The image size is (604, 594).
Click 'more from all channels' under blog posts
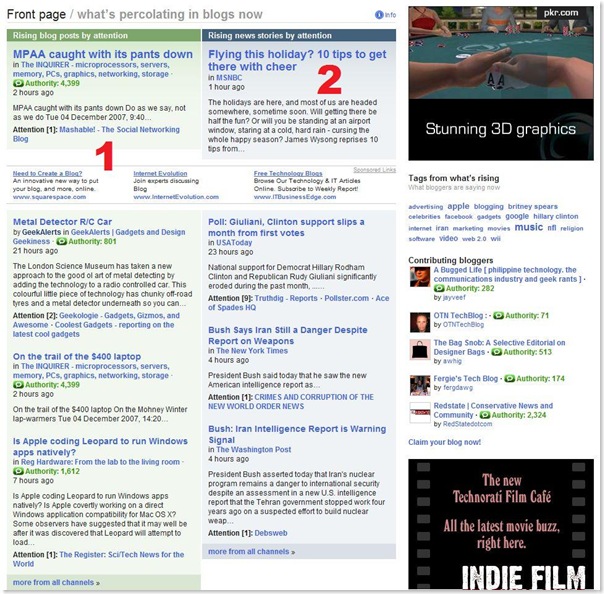(56, 582)
